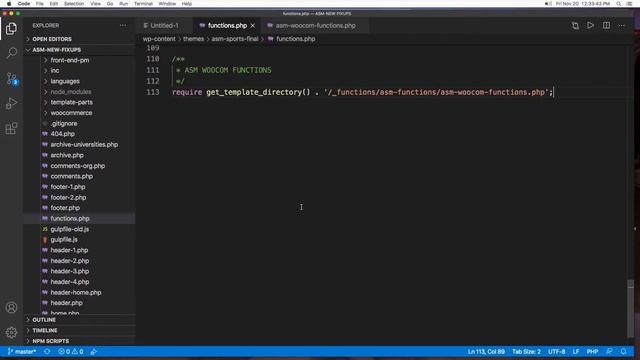Open the Manage gear icon

(11, 333)
